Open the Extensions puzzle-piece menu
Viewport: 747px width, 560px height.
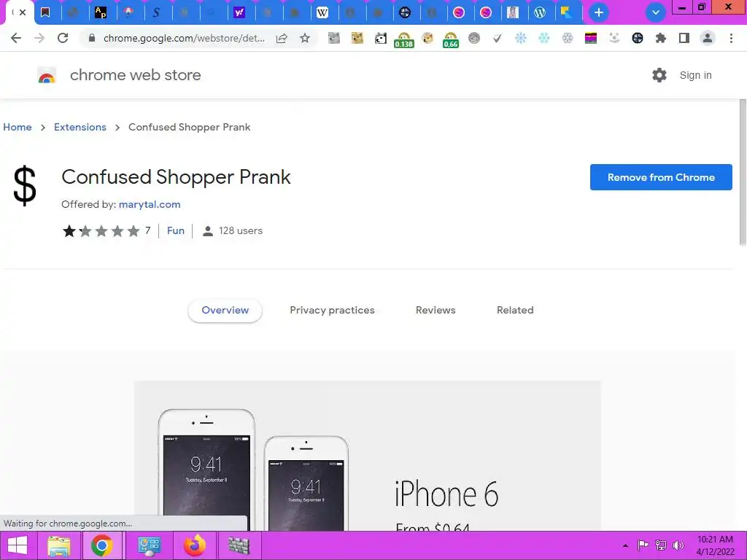[x=661, y=38]
